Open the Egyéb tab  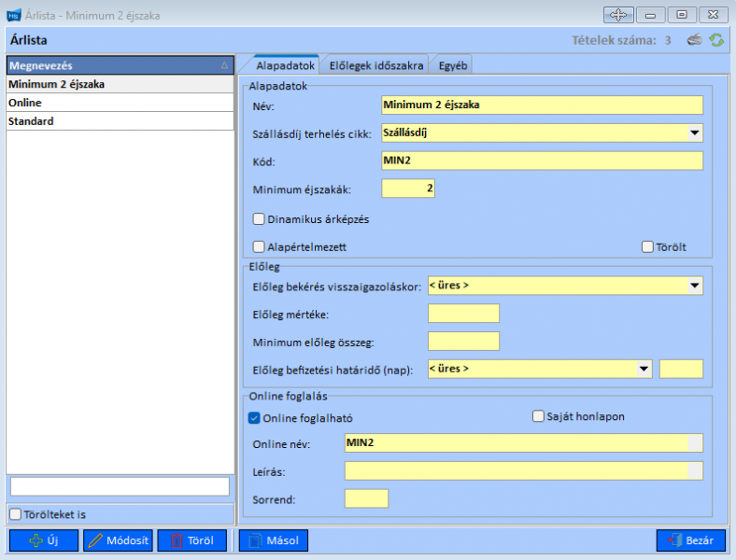click(452, 65)
